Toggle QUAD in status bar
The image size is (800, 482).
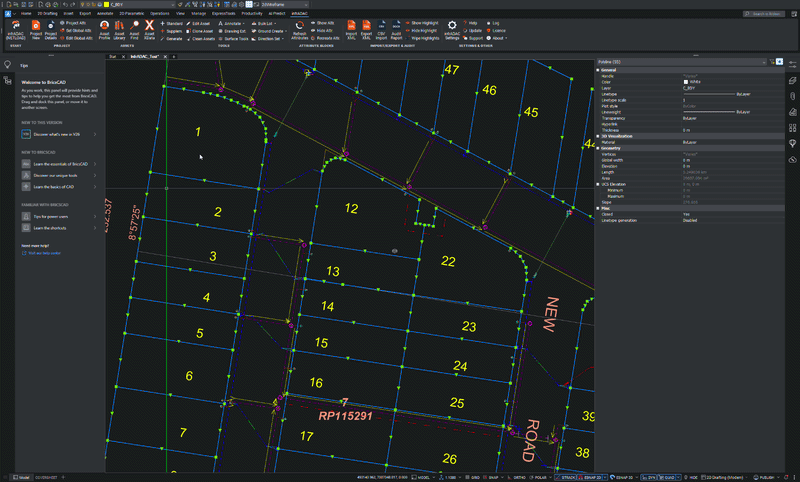(666, 478)
